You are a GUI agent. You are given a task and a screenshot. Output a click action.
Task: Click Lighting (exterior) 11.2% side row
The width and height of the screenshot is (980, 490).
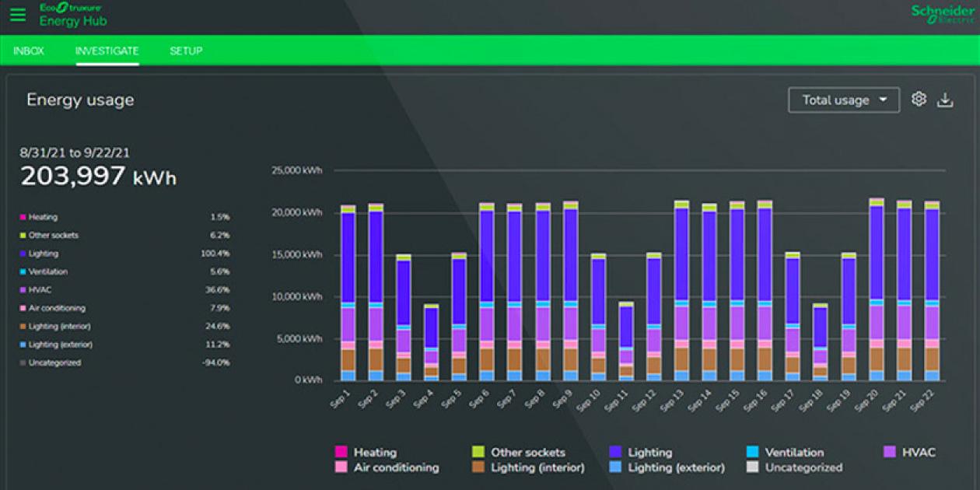click(124, 344)
